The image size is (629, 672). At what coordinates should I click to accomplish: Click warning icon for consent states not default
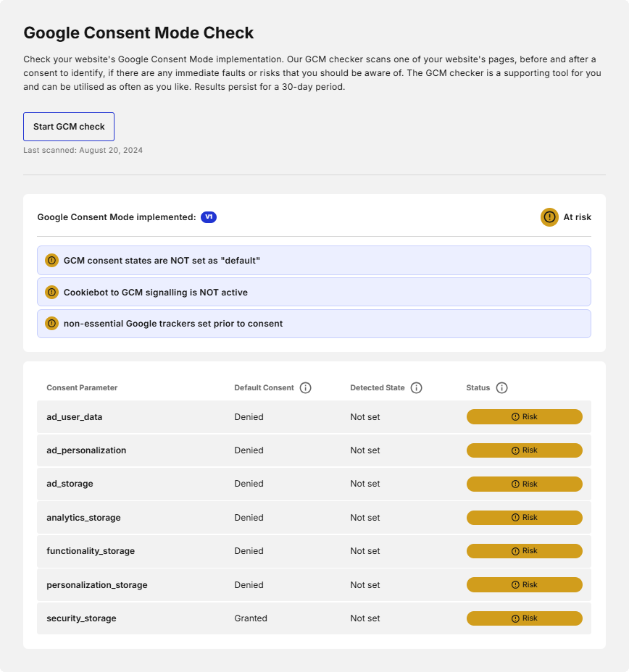point(52,260)
